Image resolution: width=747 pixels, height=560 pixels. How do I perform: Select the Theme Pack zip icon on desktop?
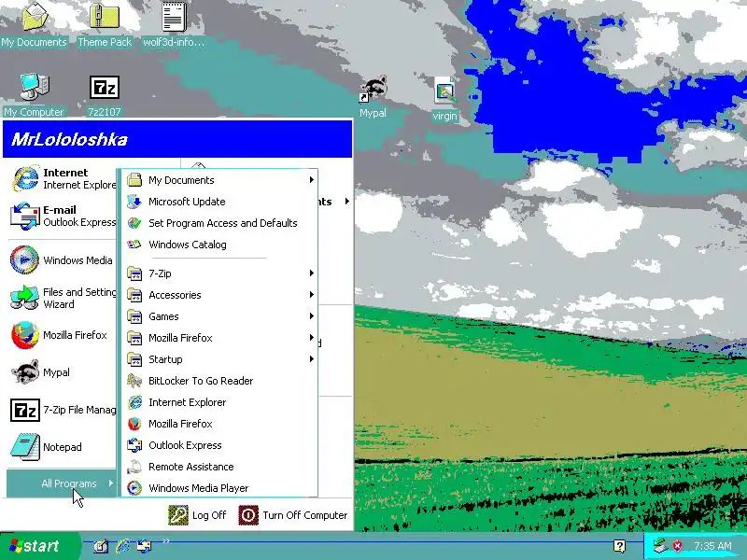tap(105, 25)
